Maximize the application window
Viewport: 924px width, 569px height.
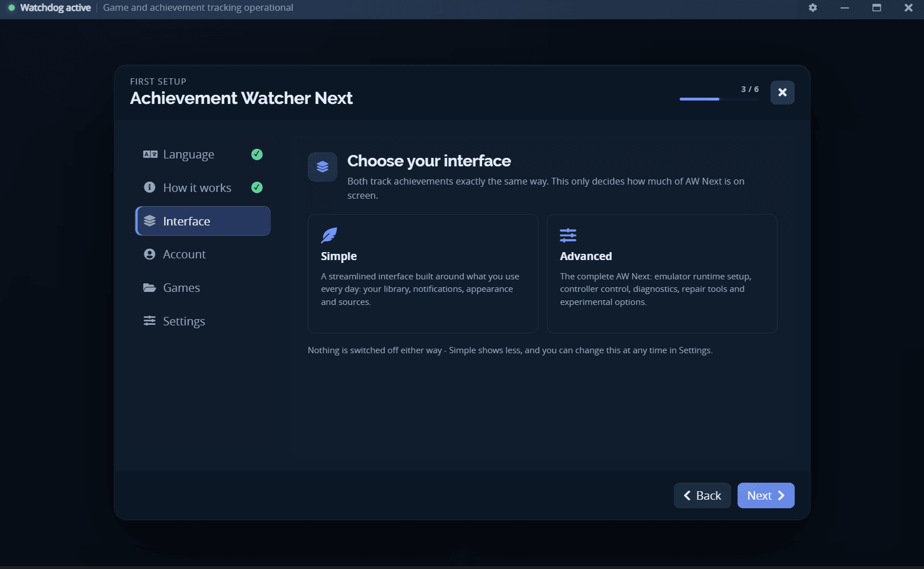click(x=877, y=8)
